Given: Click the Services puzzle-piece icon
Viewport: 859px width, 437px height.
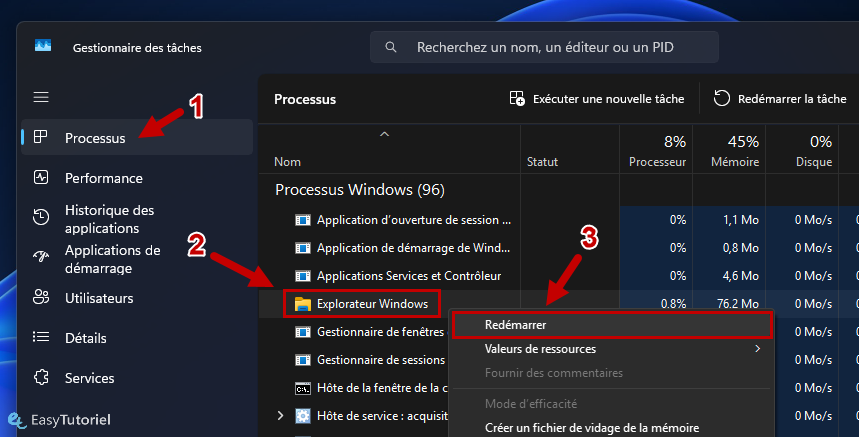Looking at the screenshot, I should pyautogui.click(x=41, y=377).
